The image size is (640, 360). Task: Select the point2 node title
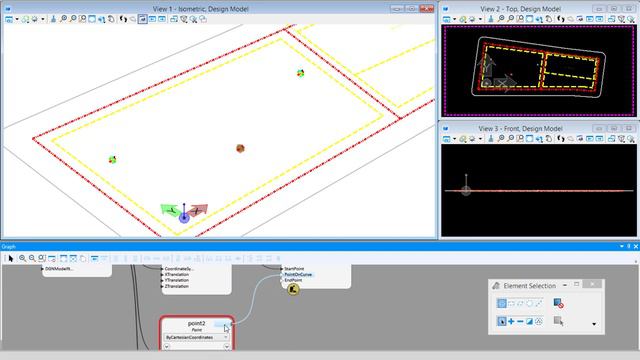(197, 323)
